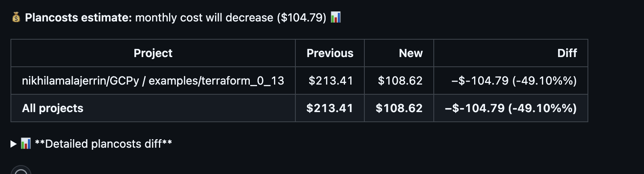
Task: Click the All projects new total $108.62
Action: 399,108
